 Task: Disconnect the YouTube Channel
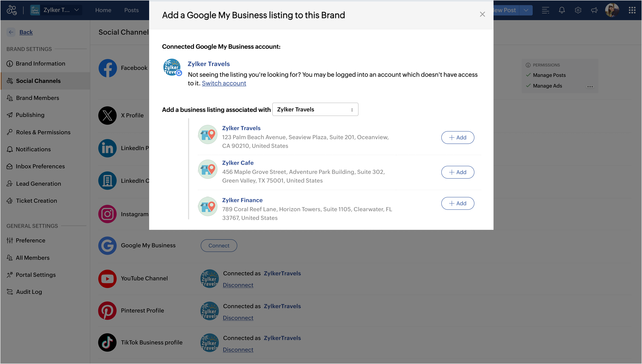[238, 285]
